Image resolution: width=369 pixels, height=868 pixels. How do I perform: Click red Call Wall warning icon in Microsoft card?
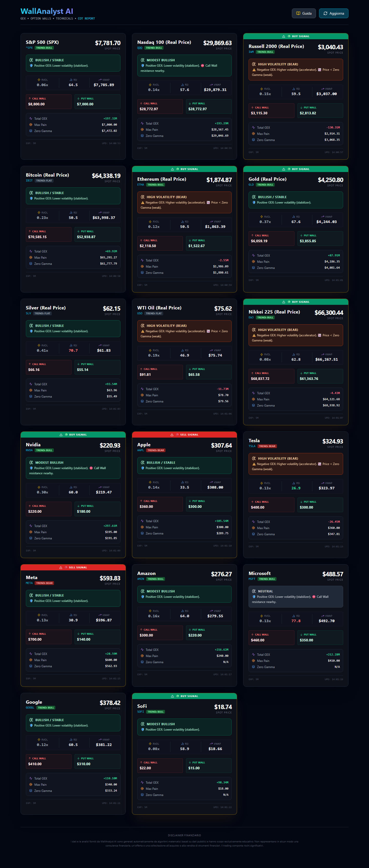tap(314, 597)
